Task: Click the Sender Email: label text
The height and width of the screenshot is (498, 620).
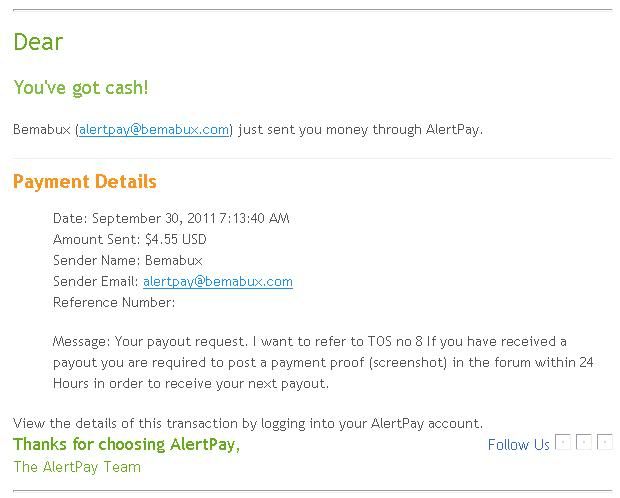Action: 96,282
